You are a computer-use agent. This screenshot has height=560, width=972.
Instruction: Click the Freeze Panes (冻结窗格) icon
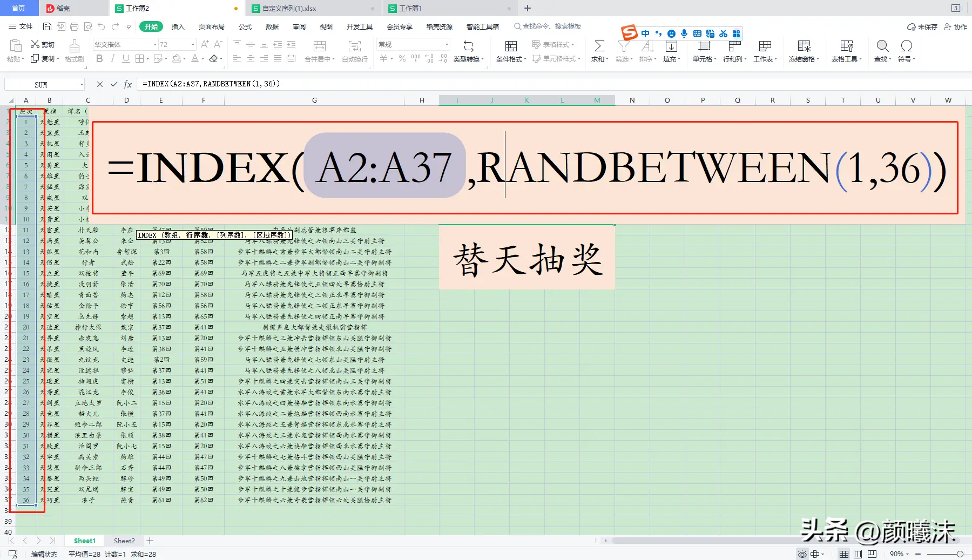(804, 46)
